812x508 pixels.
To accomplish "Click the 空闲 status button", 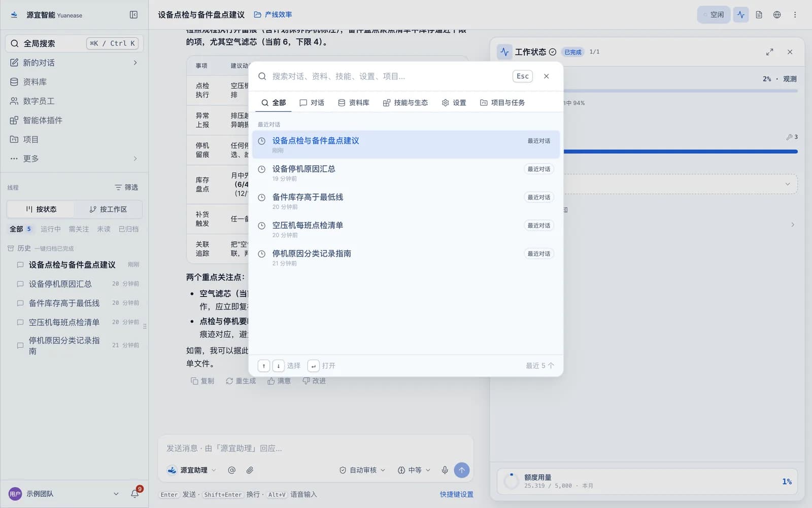I will coord(714,15).
